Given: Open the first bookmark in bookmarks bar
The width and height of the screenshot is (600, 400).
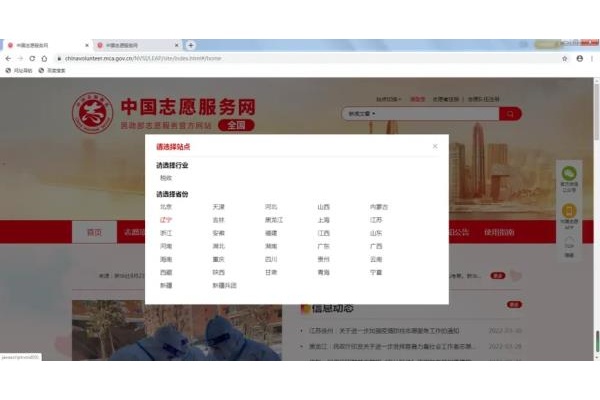Looking at the screenshot, I should (x=19, y=70).
